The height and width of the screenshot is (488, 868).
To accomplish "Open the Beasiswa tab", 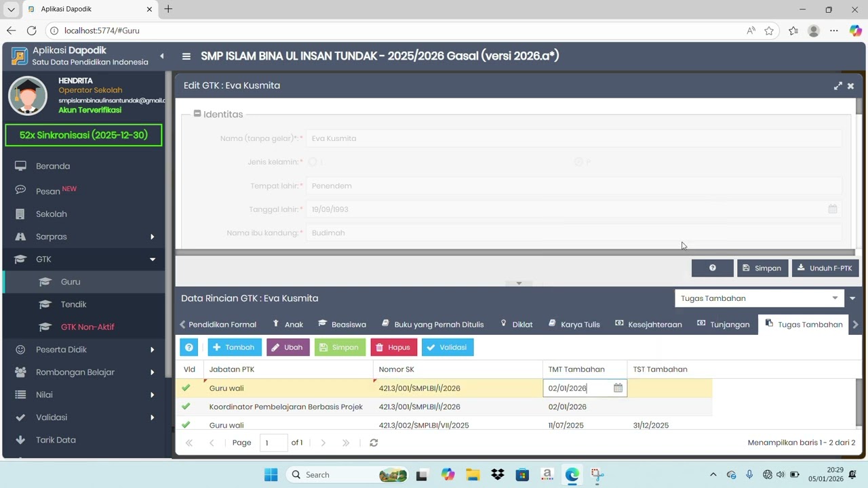I will [x=342, y=324].
